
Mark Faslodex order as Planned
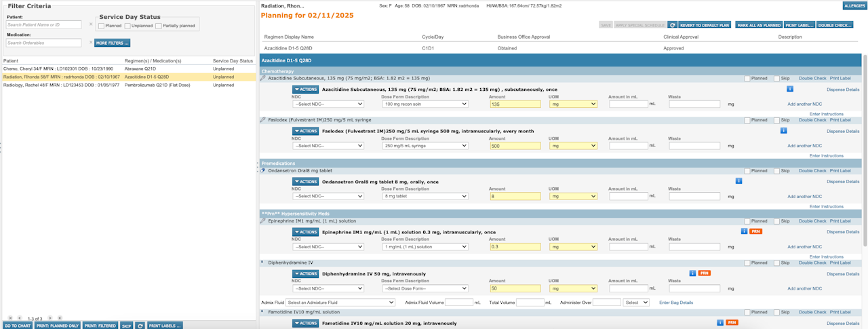tap(747, 120)
